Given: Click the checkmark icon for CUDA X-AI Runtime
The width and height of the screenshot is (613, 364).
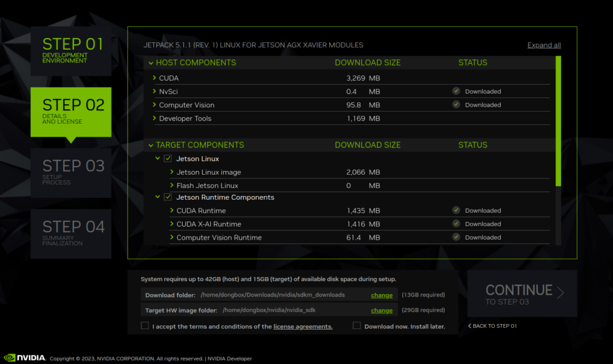Looking at the screenshot, I should 455,223.
